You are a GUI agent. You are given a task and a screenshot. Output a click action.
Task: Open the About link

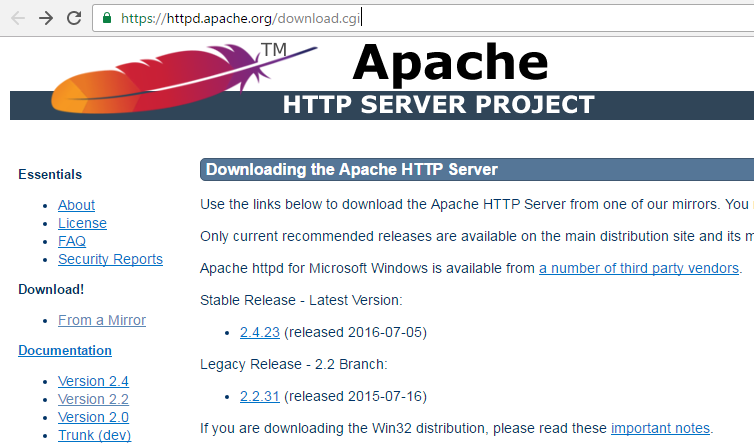[76, 205]
